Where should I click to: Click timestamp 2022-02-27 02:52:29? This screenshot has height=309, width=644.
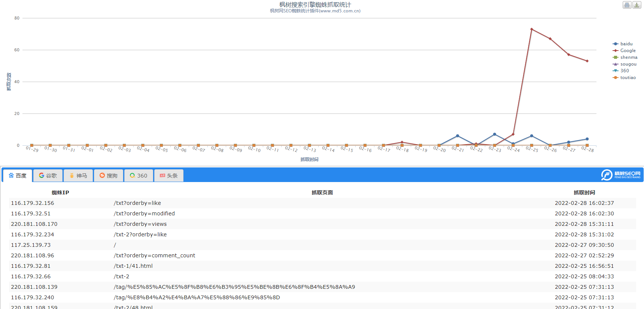click(584, 255)
